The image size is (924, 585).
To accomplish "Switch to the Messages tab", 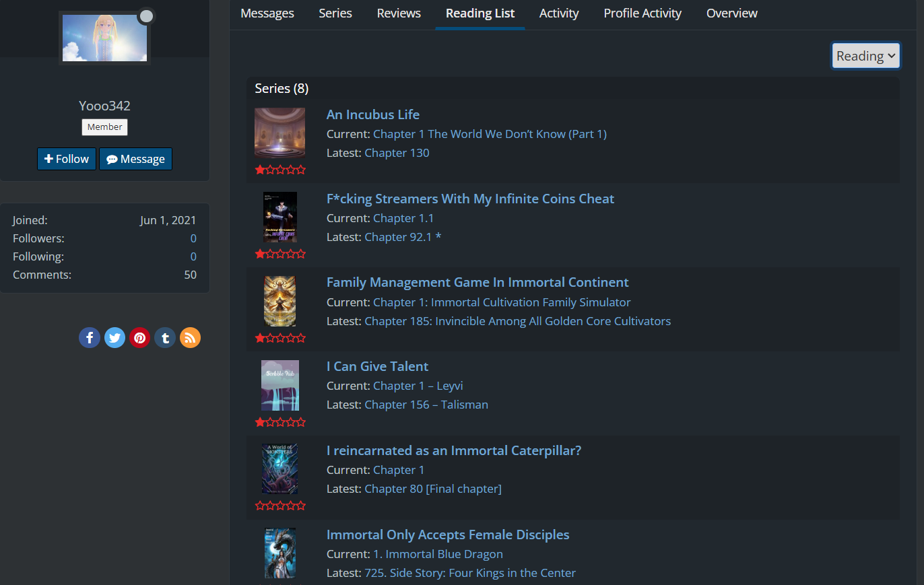I will pos(267,13).
